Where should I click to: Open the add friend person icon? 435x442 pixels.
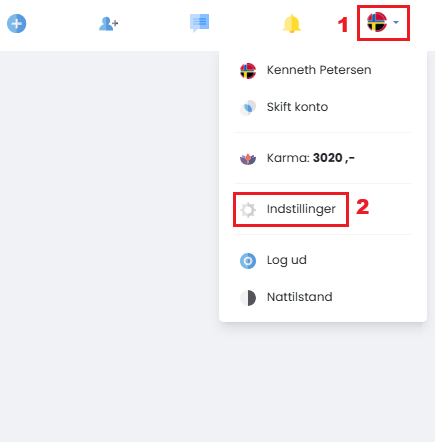pyautogui.click(x=108, y=24)
